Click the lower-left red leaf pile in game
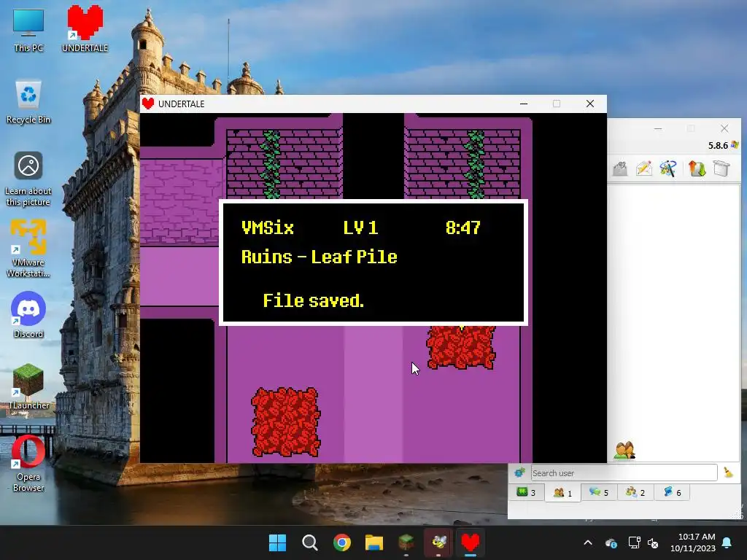747x560 pixels. coord(286,422)
